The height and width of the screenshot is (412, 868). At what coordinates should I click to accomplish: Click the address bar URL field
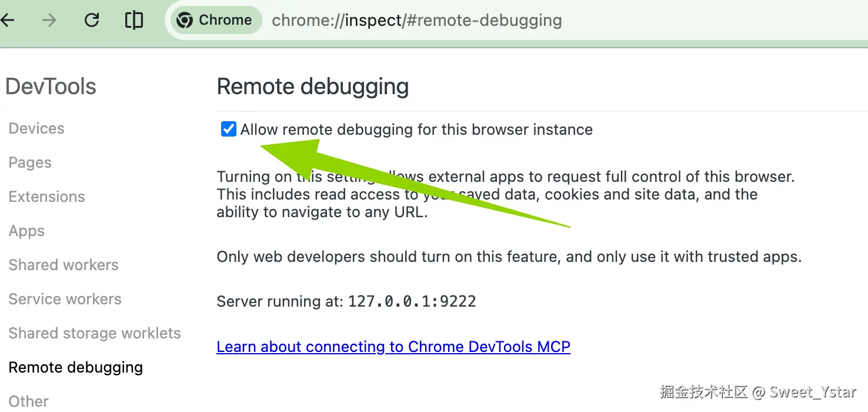coord(416,20)
